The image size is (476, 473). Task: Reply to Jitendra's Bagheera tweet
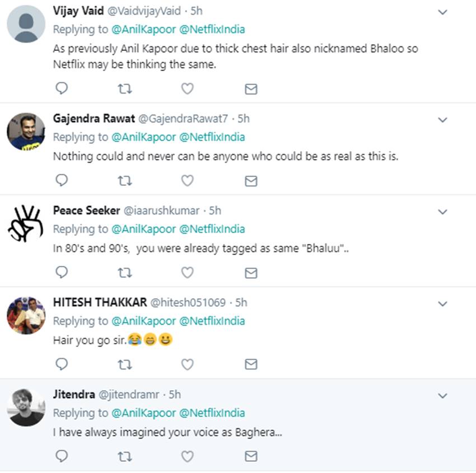click(x=62, y=456)
